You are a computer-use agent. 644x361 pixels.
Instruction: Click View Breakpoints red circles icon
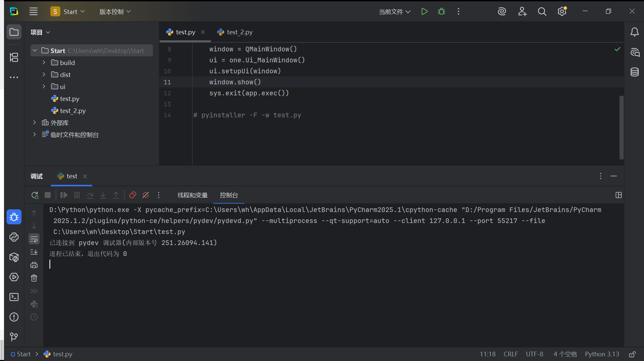pos(133,195)
